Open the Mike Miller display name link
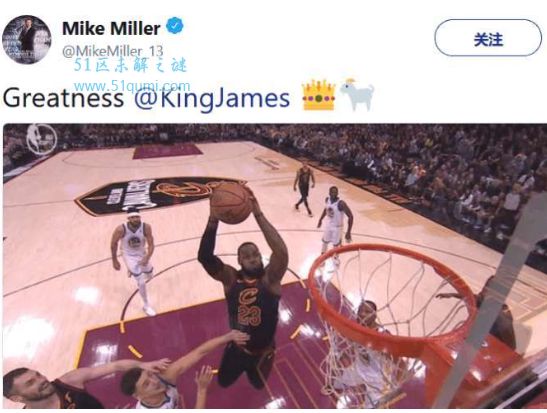 pos(111,28)
